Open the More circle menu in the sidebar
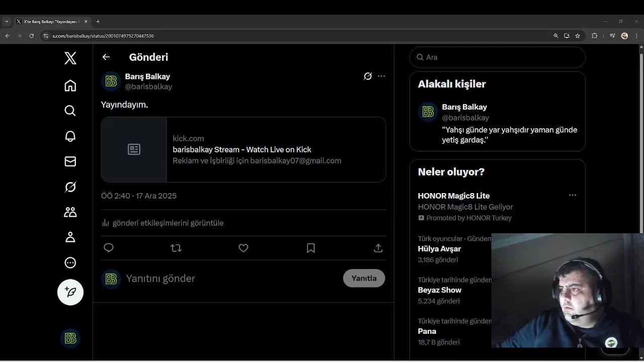The width and height of the screenshot is (644, 362). tap(70, 262)
